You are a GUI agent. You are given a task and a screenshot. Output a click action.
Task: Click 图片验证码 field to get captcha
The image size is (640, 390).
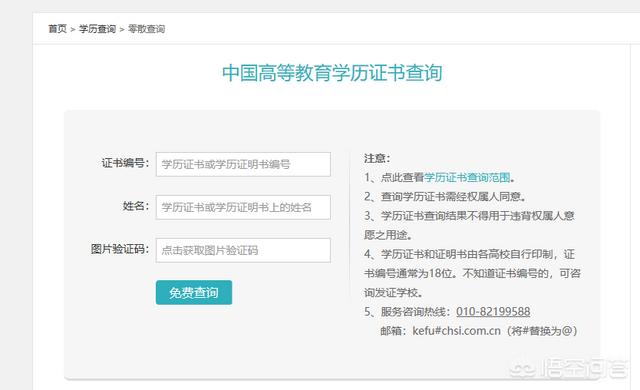point(243,250)
